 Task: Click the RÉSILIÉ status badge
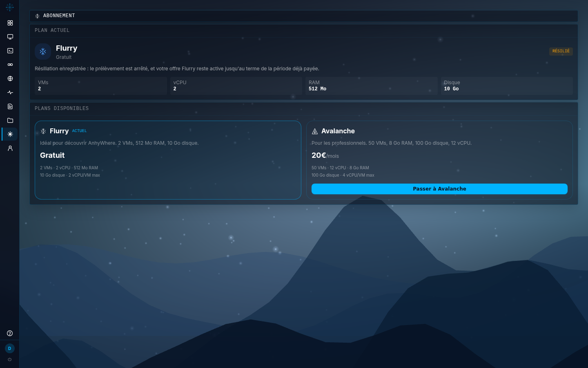click(x=561, y=51)
